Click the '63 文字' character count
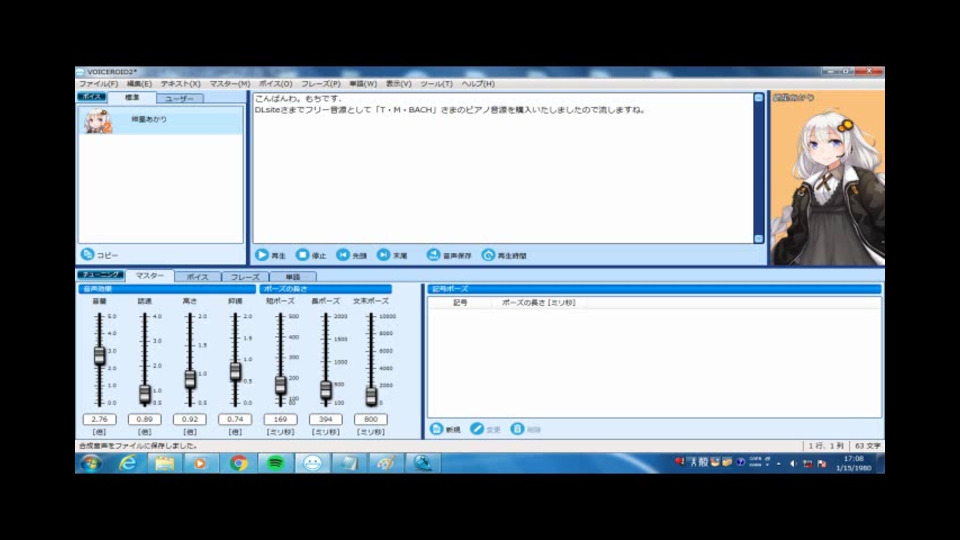Viewport: 960px width, 540px height. click(x=868, y=446)
